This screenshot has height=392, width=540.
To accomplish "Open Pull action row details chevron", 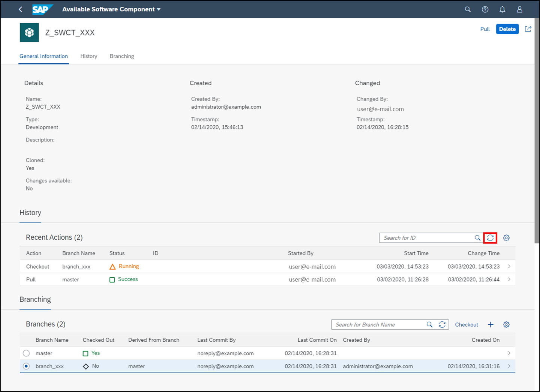I will point(509,279).
